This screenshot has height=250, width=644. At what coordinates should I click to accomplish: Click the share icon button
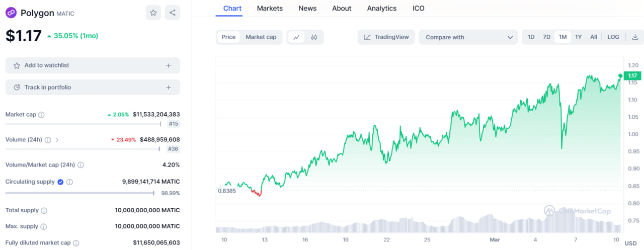173,13
